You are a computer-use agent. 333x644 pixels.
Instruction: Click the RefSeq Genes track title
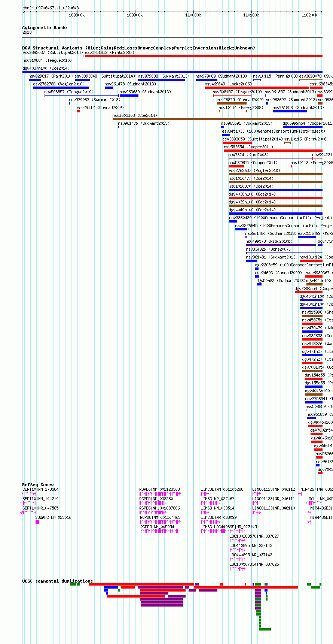[x=38, y=485]
